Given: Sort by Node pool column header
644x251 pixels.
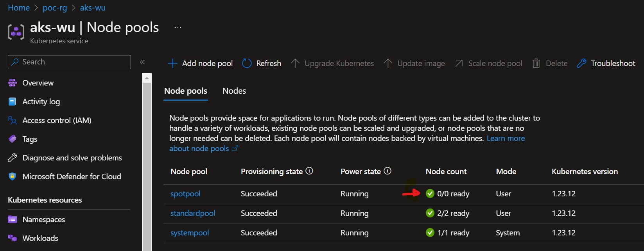Looking at the screenshot, I should [x=189, y=171].
